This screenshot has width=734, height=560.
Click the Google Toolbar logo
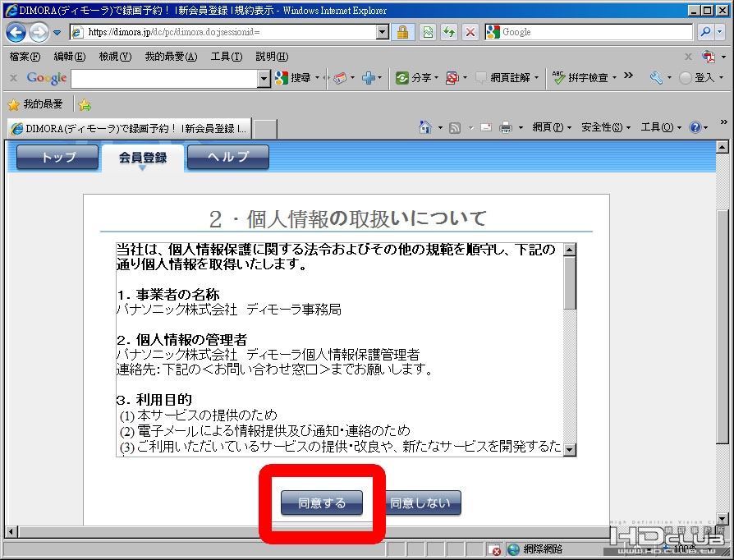click(x=46, y=78)
